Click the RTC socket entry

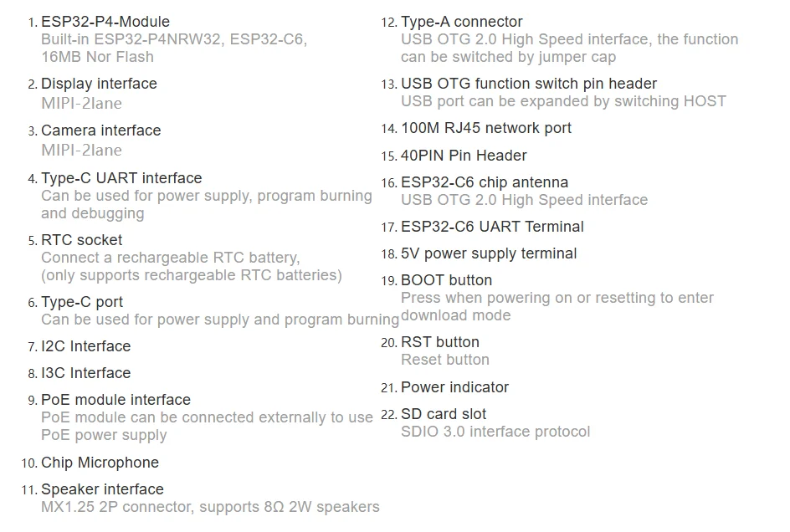(x=81, y=240)
